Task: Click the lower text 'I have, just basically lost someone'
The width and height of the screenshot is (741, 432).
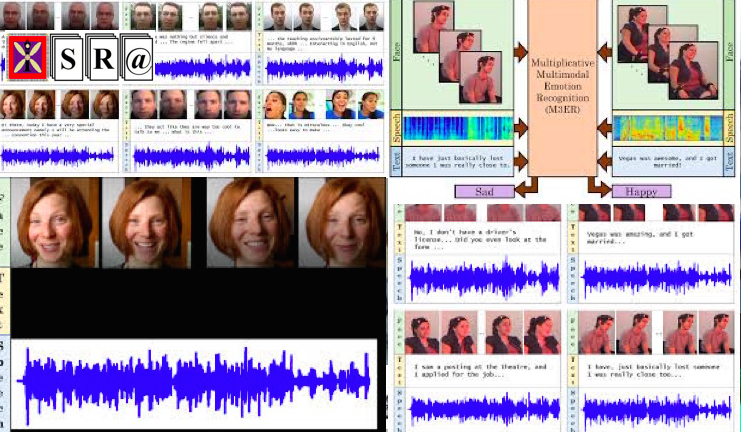Action: 653,370
